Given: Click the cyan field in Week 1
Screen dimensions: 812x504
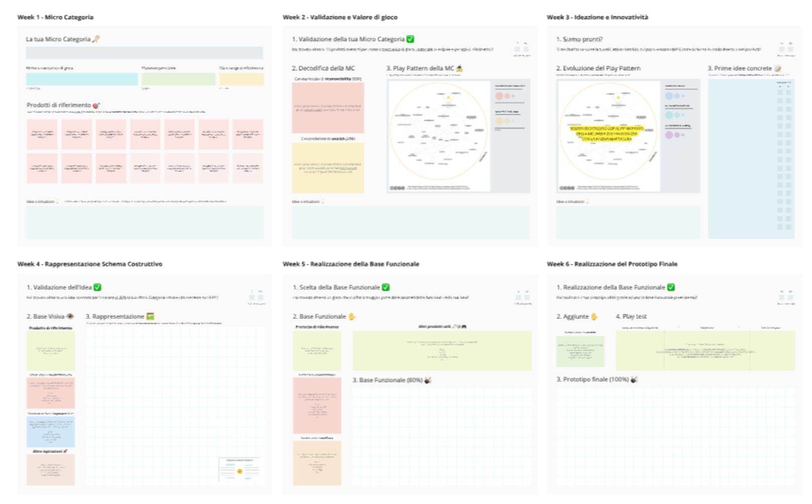Looking at the screenshot, I should (x=82, y=79).
